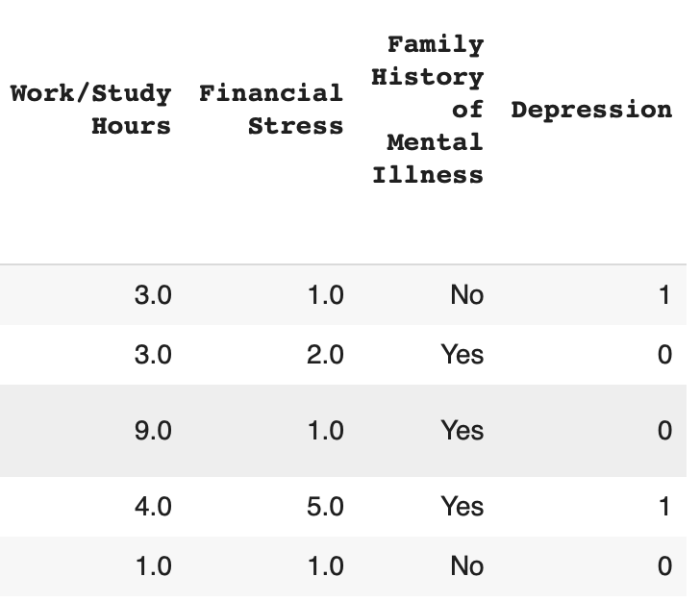Viewport: 700px width, 602px height.
Task: Click the Depression column header
Action: pyautogui.click(x=591, y=110)
